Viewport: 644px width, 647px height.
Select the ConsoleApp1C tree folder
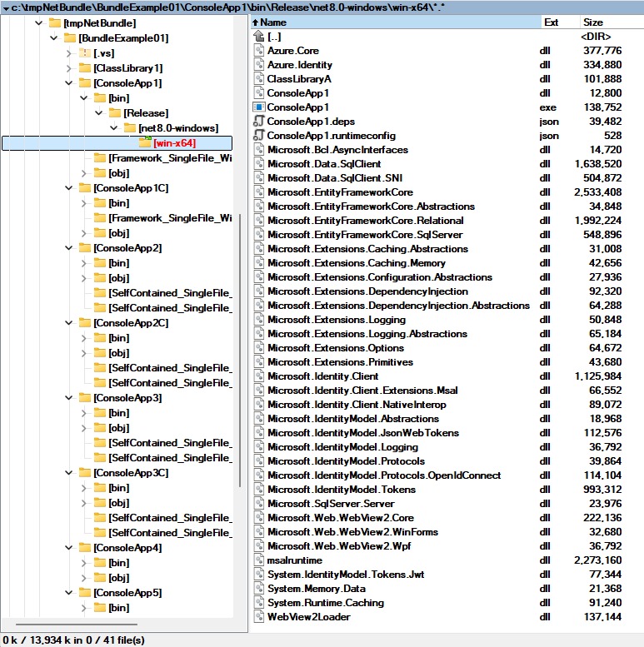point(131,188)
